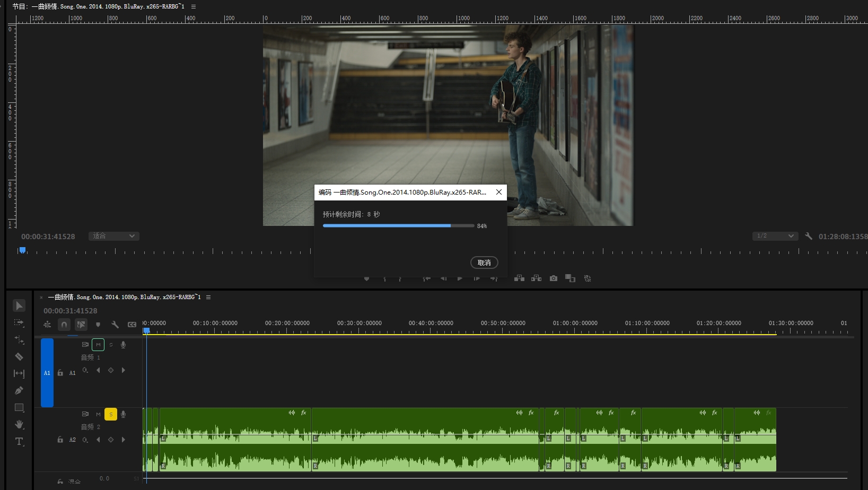Mute audio track 1 with M button
Image resolution: width=868 pixels, height=490 pixels.
click(98, 345)
